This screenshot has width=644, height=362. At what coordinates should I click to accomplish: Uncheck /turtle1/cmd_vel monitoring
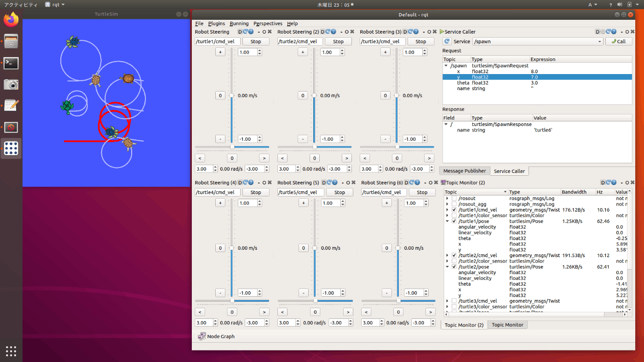[454, 210]
